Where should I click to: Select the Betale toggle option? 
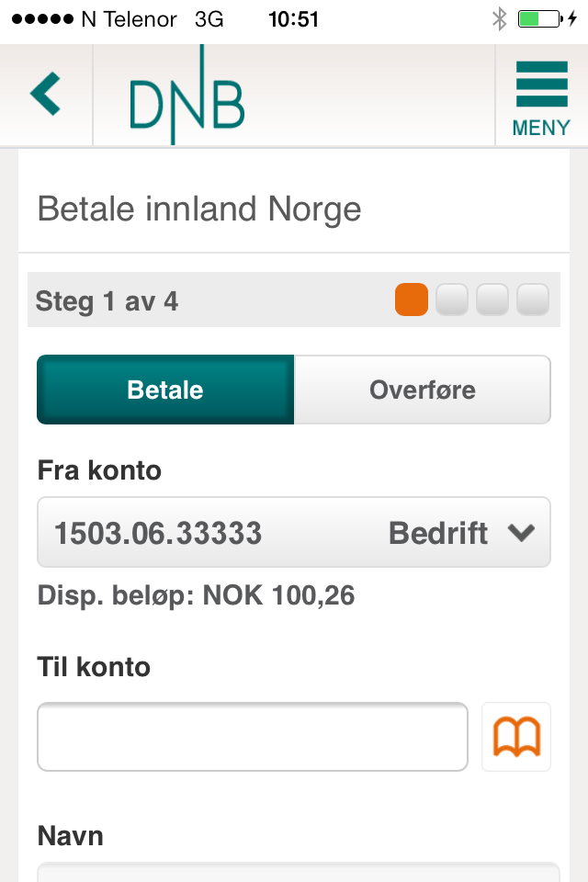pos(165,390)
